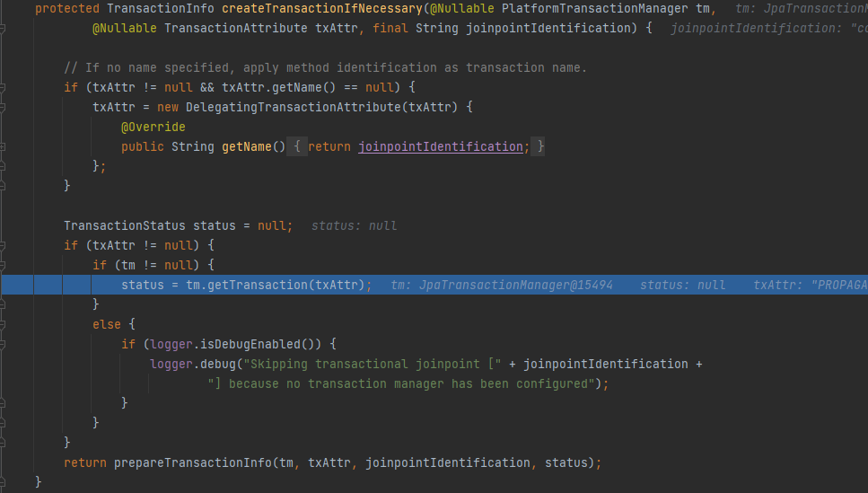The image size is (868, 493).
Task: Click the 'protected' keyword
Action: pos(67,9)
